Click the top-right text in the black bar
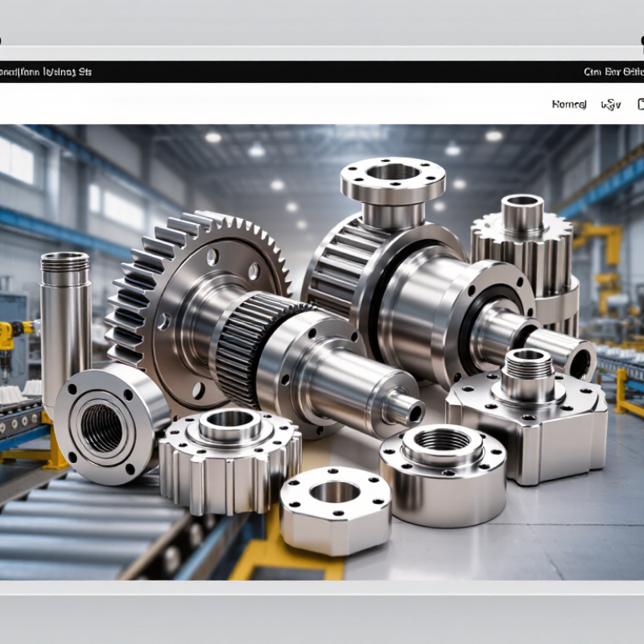644x644 pixels. 613,72
